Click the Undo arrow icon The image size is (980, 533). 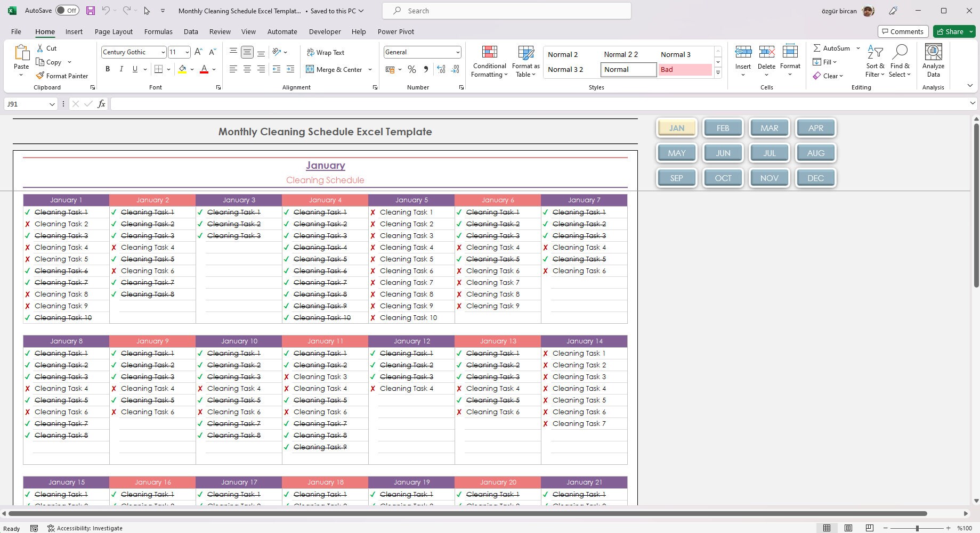[x=106, y=11]
